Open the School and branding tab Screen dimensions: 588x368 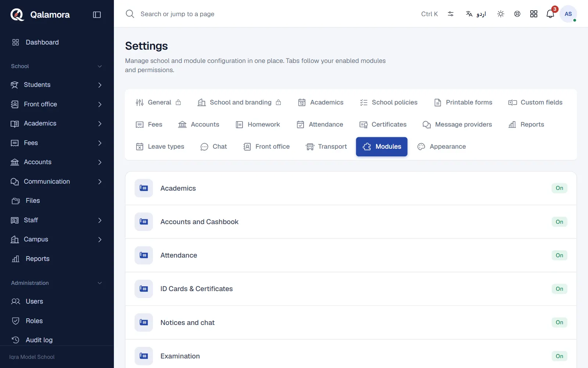240,102
